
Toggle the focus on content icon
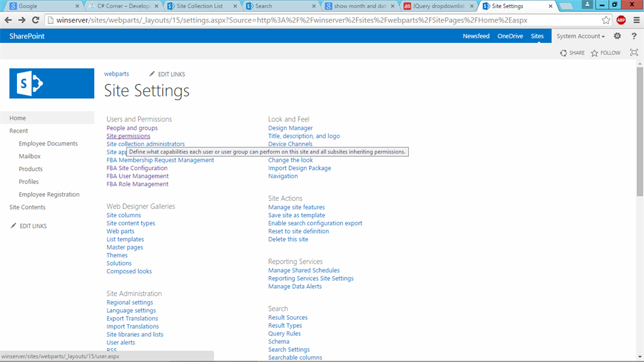point(633,53)
